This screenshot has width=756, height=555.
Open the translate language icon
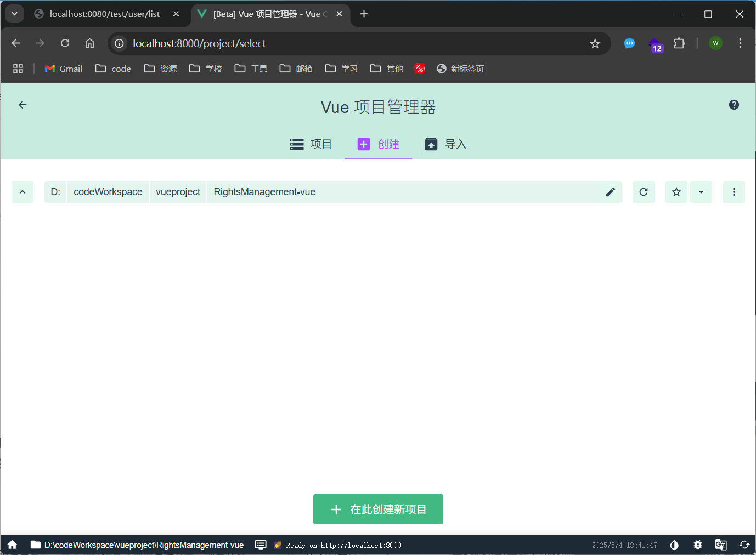721,545
